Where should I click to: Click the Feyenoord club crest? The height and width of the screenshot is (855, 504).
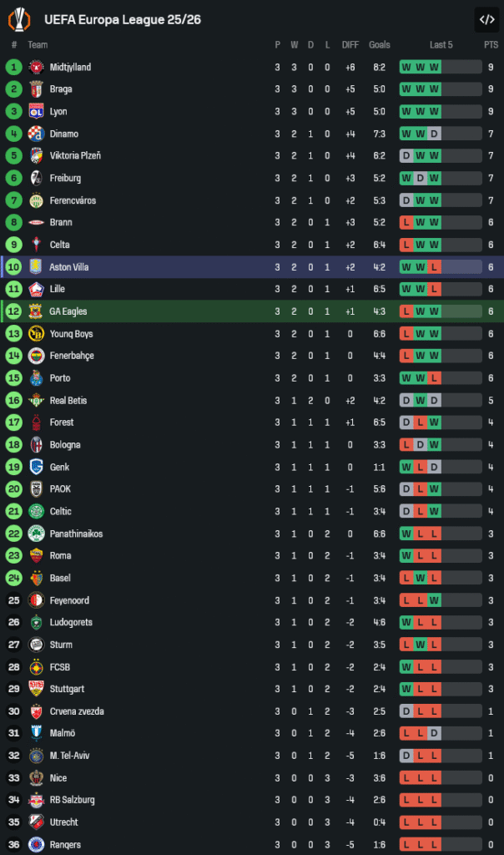point(36,600)
